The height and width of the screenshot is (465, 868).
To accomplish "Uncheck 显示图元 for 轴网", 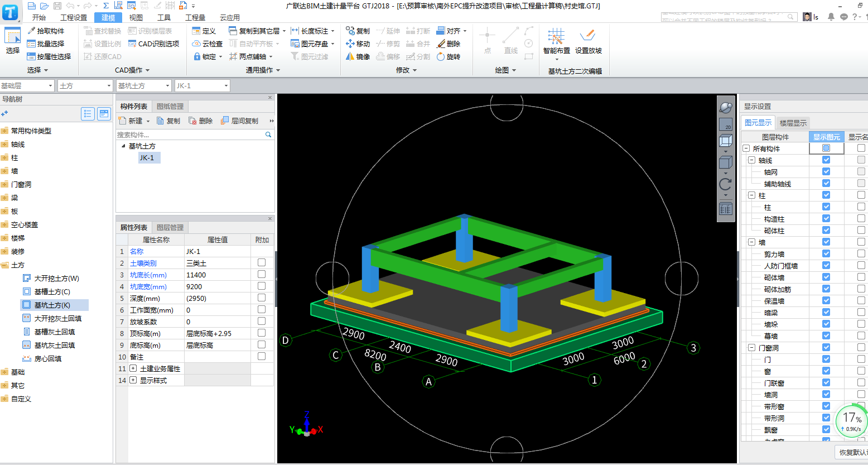I will (826, 171).
